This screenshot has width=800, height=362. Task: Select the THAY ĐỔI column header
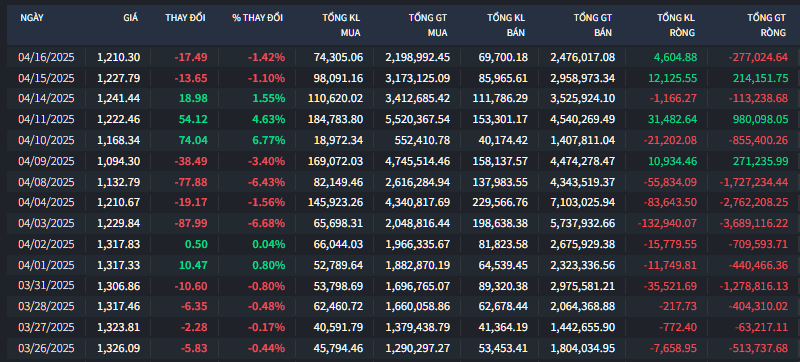(x=185, y=18)
